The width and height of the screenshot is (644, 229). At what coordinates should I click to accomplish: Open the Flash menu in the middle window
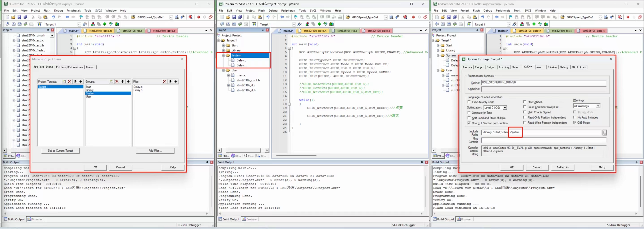[261, 11]
